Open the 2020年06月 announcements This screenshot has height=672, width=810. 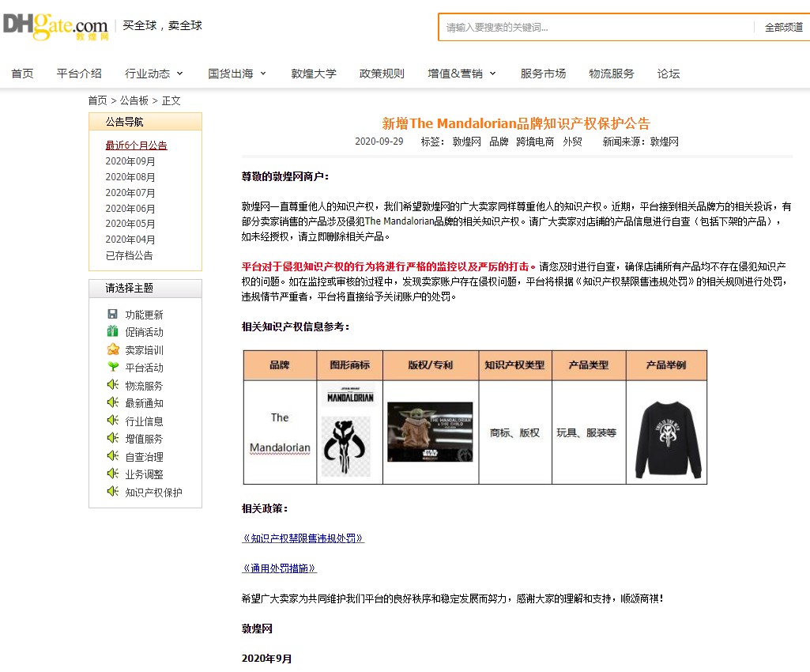130,209
